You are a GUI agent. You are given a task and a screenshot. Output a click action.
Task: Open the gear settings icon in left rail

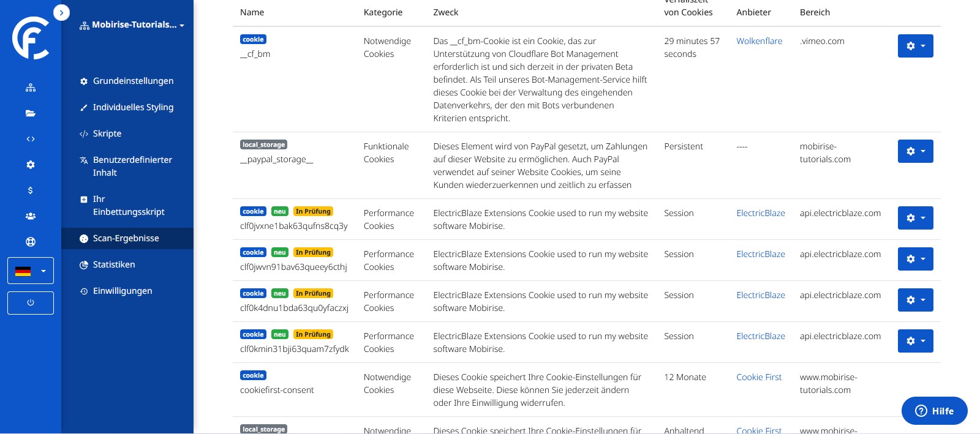pyautogui.click(x=31, y=165)
